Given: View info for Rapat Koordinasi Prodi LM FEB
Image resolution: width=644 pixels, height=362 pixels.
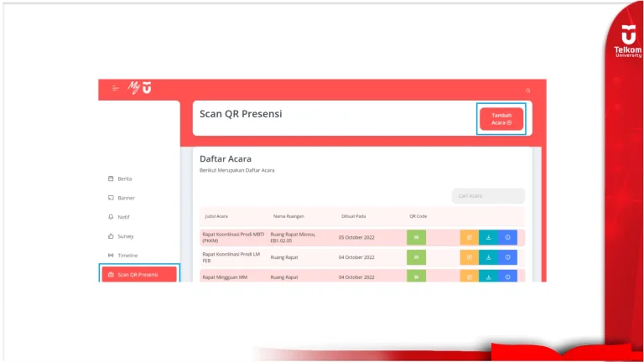Looking at the screenshot, I should point(507,257).
